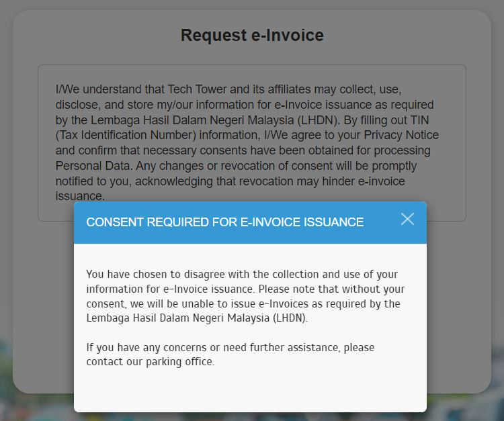This screenshot has height=421, width=504.
Task: Click the dialog's first mention of "Lembaga Hasil Dalam Negeri Malaysia (LHDN)"
Action: (196, 318)
